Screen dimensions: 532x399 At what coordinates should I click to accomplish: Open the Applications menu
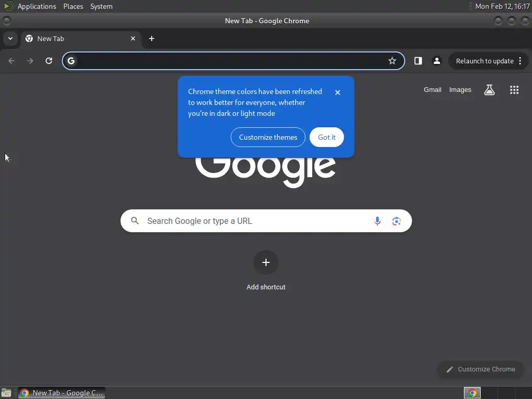(x=37, y=6)
